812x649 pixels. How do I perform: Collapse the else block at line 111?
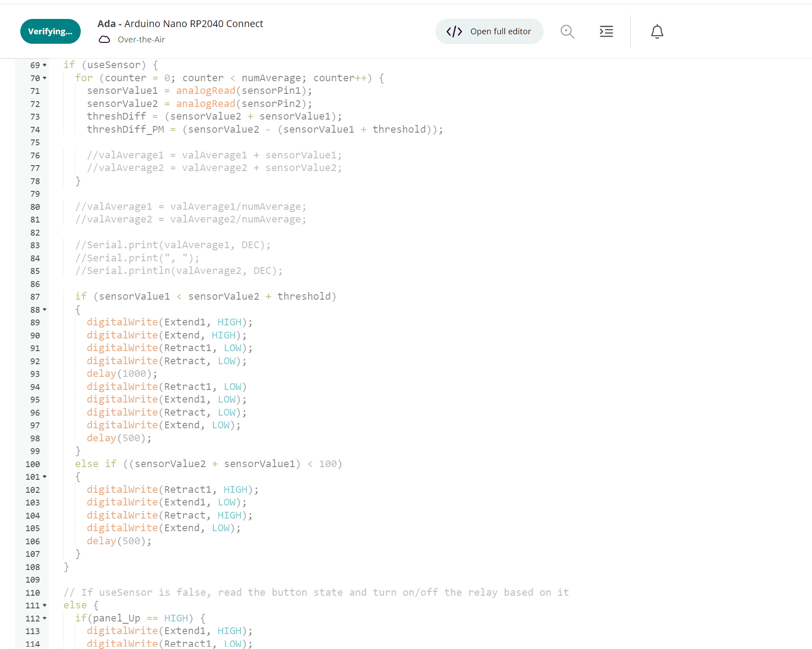(x=45, y=606)
